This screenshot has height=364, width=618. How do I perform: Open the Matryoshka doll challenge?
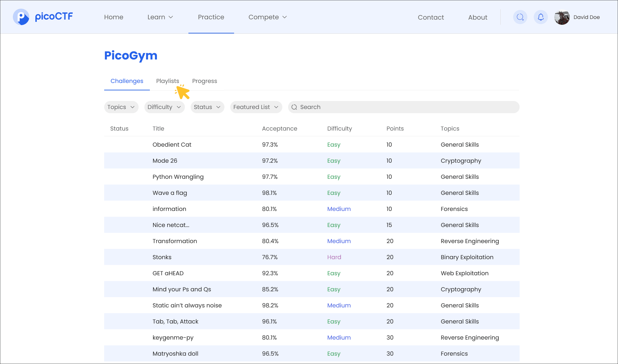[175, 354]
